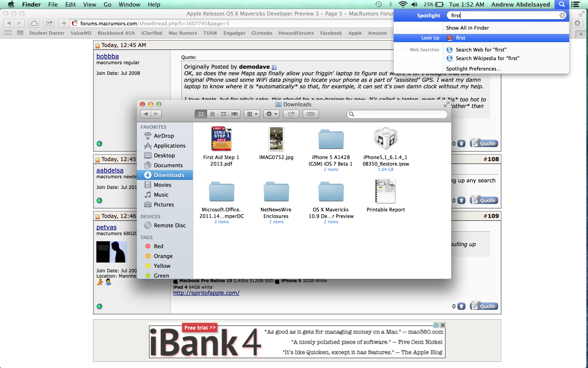Select Remote Disc under Devices
588x368 pixels.
pos(165,225)
